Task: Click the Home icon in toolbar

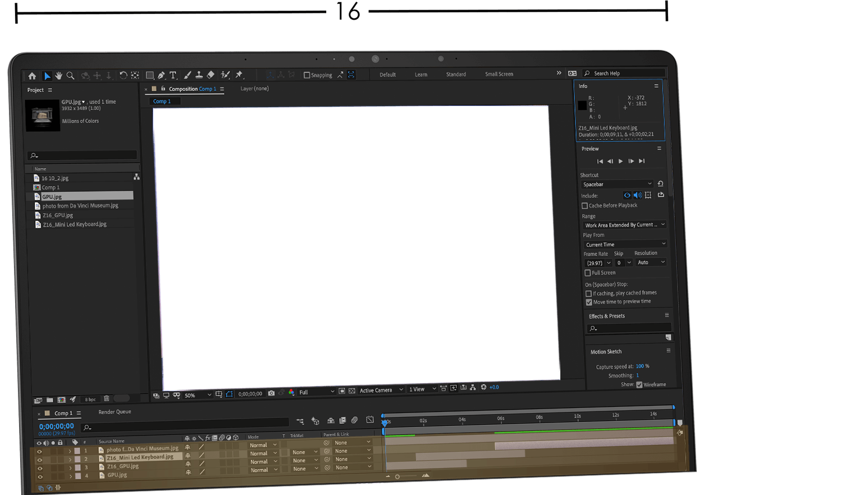Action: tap(32, 76)
